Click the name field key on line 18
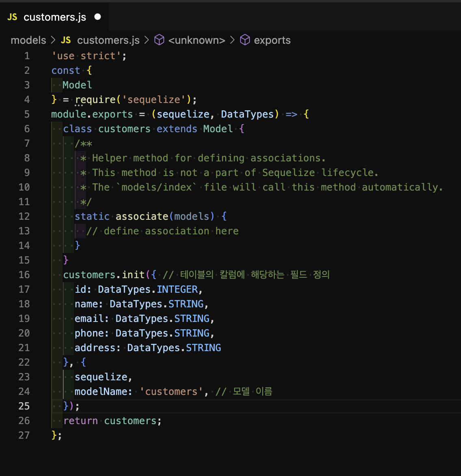The height and width of the screenshot is (476, 461). coord(86,304)
